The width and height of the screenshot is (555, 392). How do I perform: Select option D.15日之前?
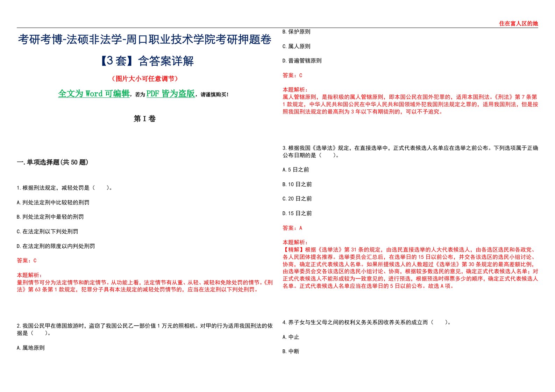297,213
